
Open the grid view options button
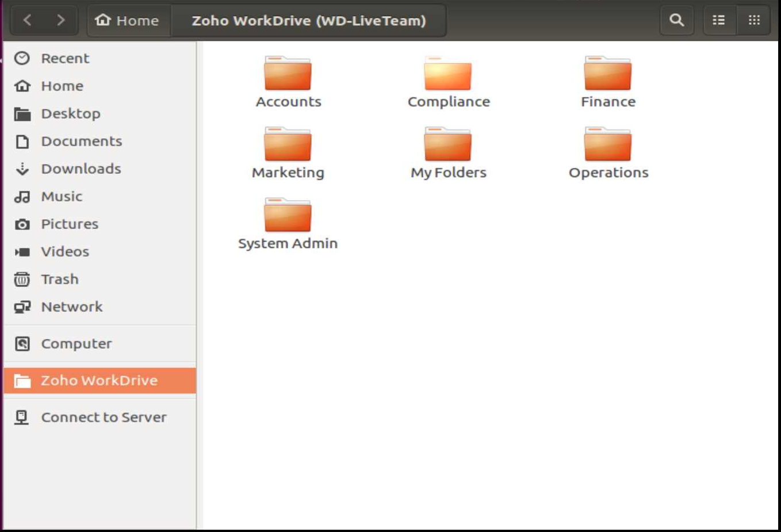[754, 20]
